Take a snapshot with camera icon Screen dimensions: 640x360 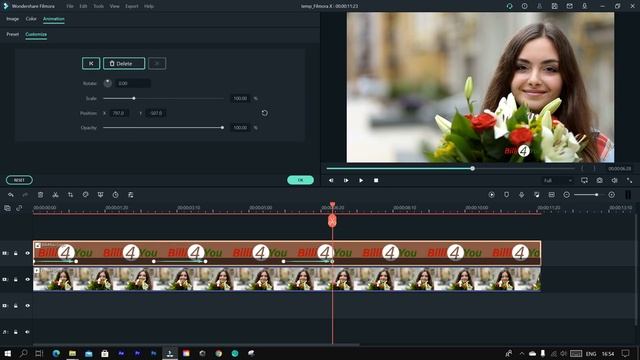point(599,180)
